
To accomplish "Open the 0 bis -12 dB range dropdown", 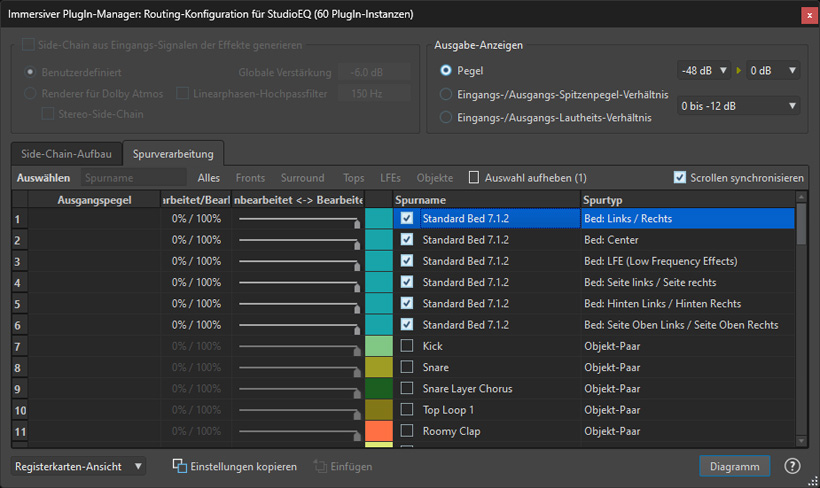I will (x=738, y=106).
